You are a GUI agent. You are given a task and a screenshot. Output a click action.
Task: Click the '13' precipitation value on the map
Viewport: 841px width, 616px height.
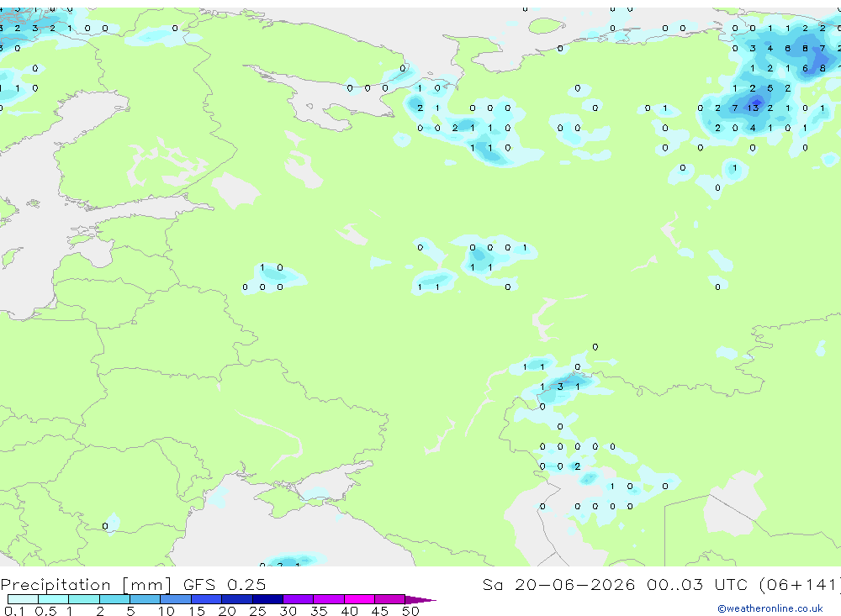pyautogui.click(x=753, y=108)
